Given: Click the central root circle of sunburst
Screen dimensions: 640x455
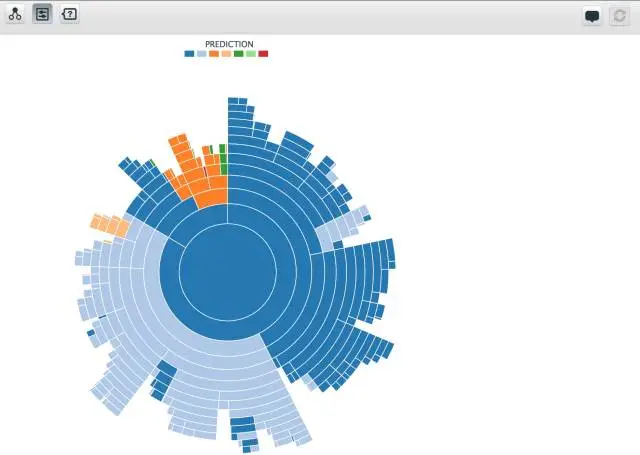Looking at the screenshot, I should 228,272.
